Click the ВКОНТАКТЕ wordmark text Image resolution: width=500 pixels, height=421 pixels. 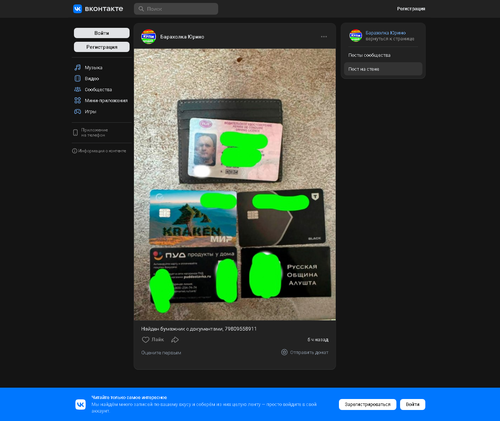[104, 9]
